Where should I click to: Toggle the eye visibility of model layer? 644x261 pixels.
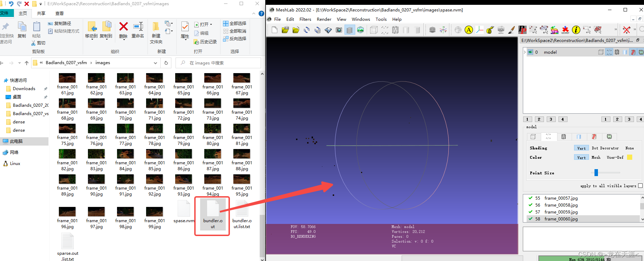coord(530,52)
